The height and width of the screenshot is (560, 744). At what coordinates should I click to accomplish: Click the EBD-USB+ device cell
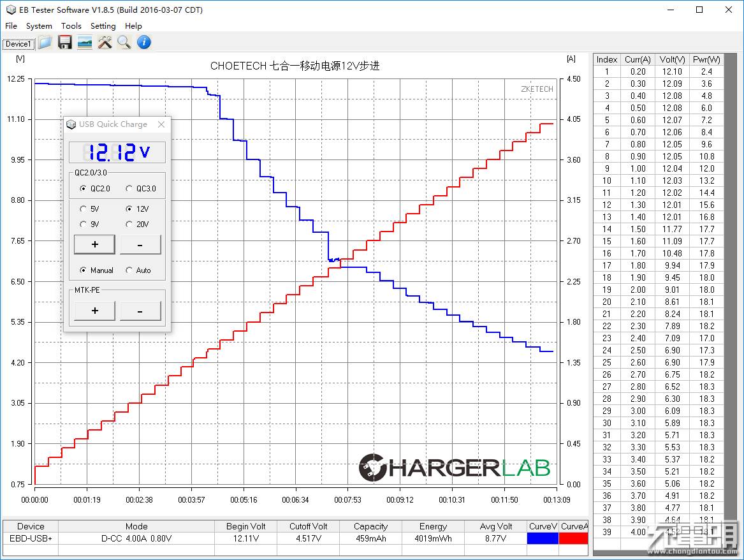click(31, 539)
